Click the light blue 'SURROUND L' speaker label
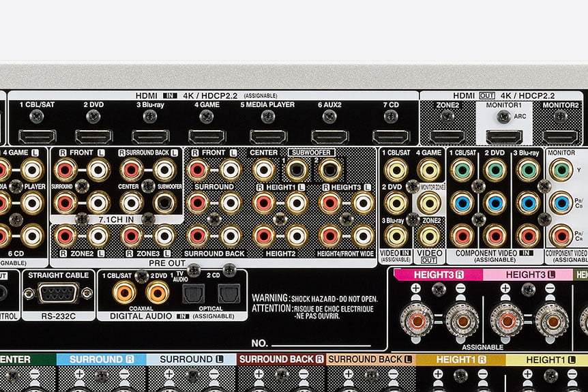The image size is (588, 392). (x=192, y=359)
